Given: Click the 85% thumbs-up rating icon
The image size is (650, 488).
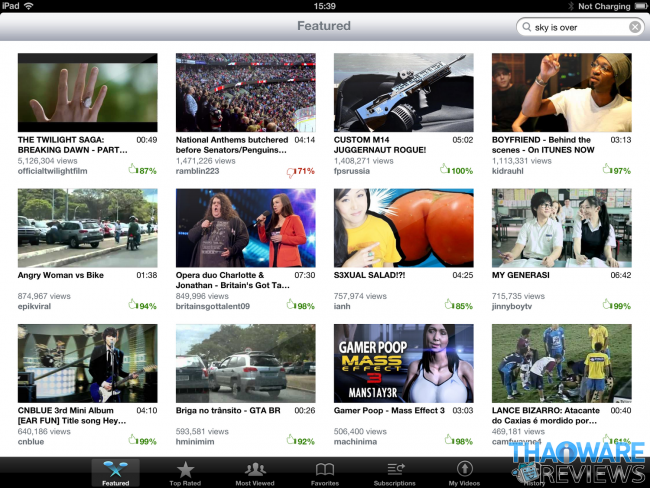Looking at the screenshot, I should click(449, 304).
